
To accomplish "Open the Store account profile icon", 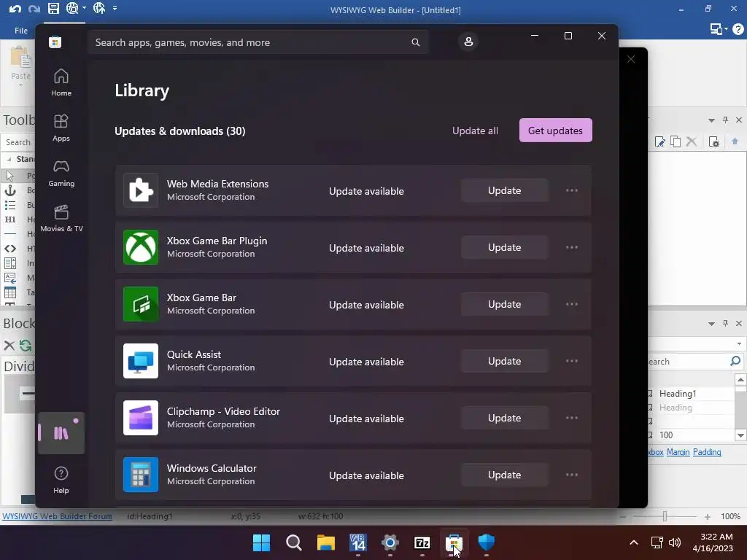I will tap(468, 42).
